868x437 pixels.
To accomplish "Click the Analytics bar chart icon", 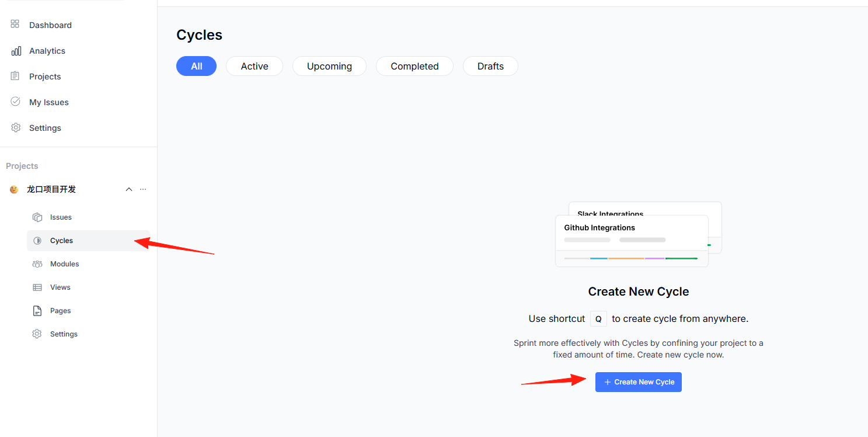I will pyautogui.click(x=16, y=51).
